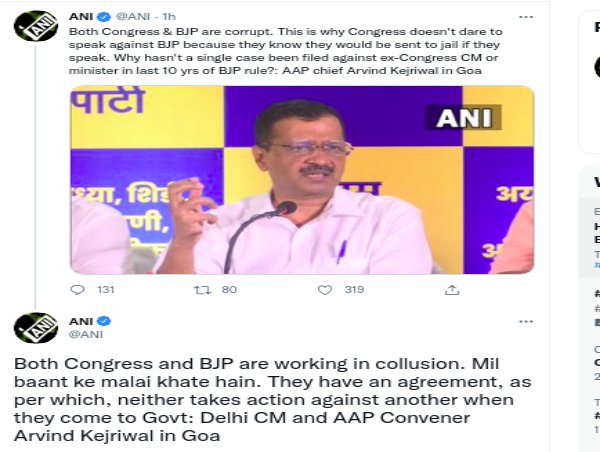Click the 80 retweets count
Viewport: 600px width, 452px height.
pos(229,290)
